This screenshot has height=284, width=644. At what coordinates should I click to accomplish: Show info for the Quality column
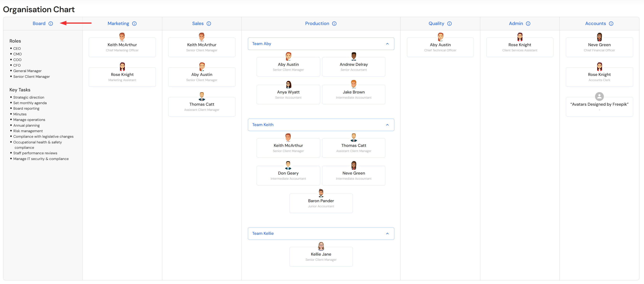coord(449,23)
